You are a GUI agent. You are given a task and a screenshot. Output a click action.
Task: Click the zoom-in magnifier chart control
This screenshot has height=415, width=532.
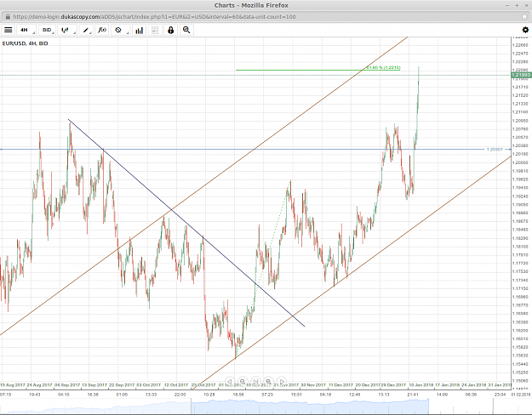pyautogui.click(x=268, y=382)
